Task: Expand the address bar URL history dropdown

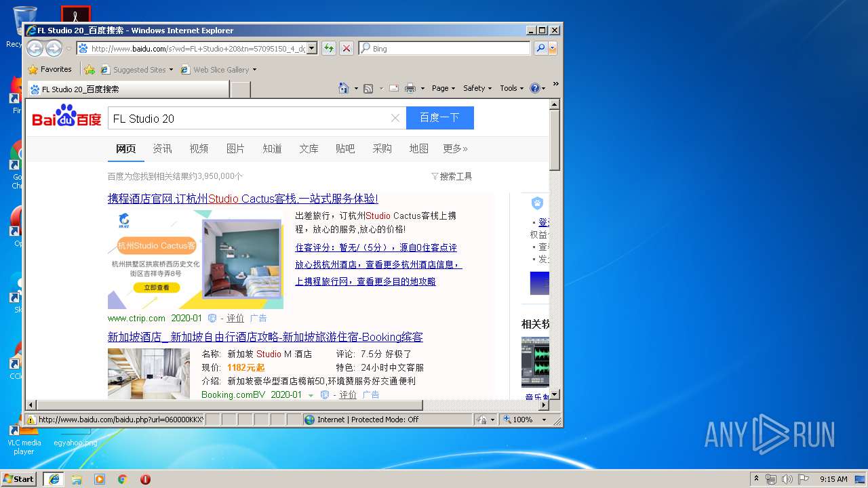Action: (x=312, y=48)
